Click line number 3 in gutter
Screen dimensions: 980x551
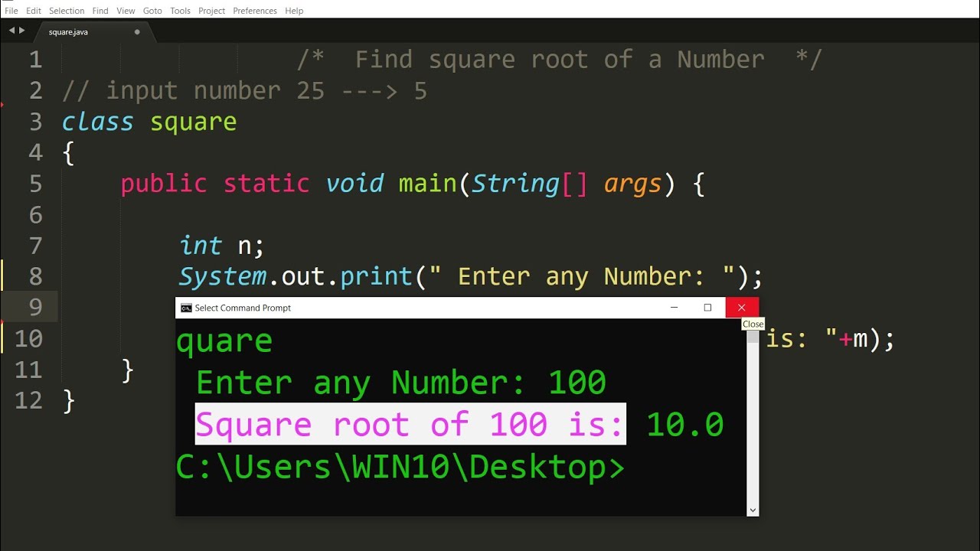35,122
